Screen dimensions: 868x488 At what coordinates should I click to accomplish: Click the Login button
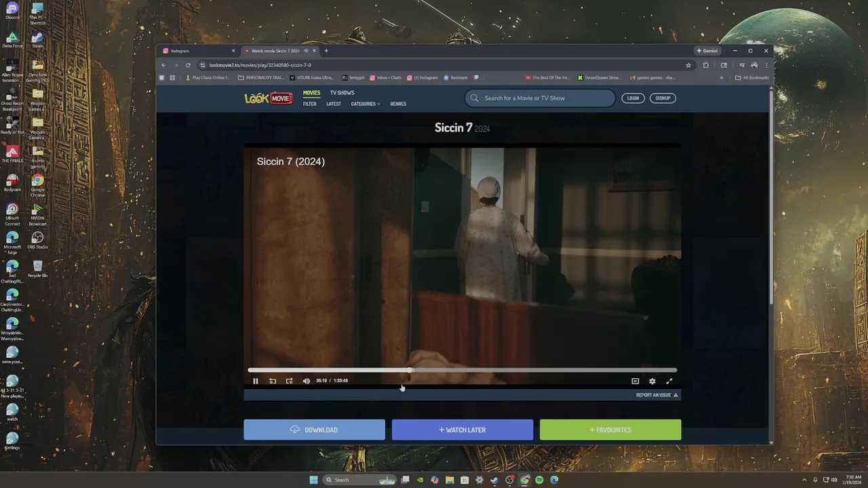point(633,98)
